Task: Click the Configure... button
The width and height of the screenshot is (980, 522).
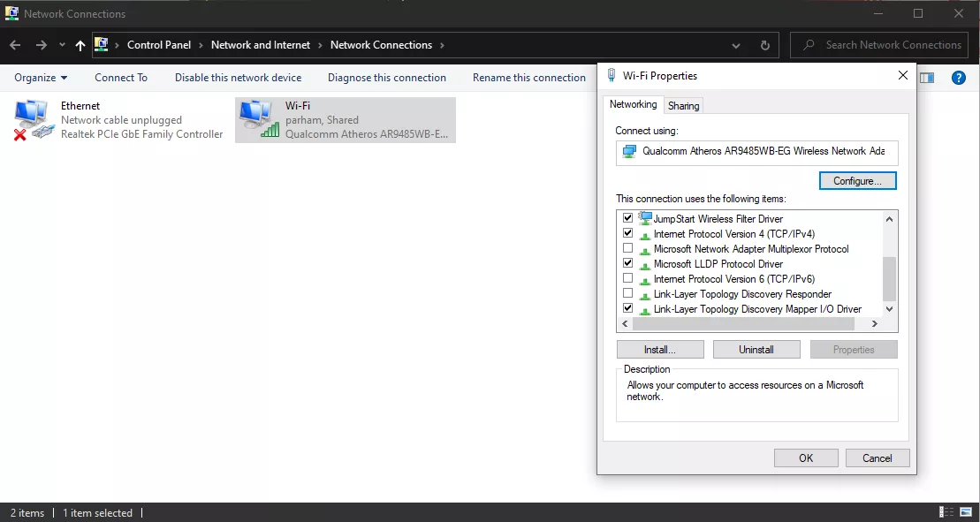Action: click(x=857, y=180)
